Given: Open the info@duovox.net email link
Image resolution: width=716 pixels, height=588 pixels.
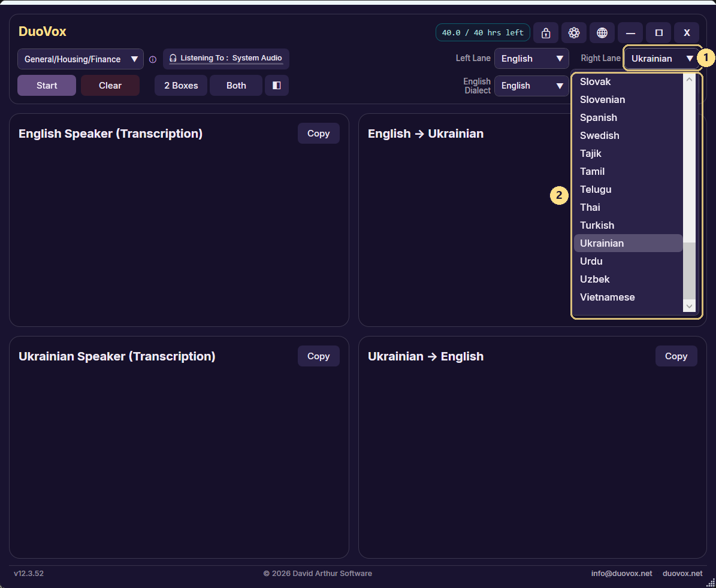Looking at the screenshot, I should click(621, 574).
